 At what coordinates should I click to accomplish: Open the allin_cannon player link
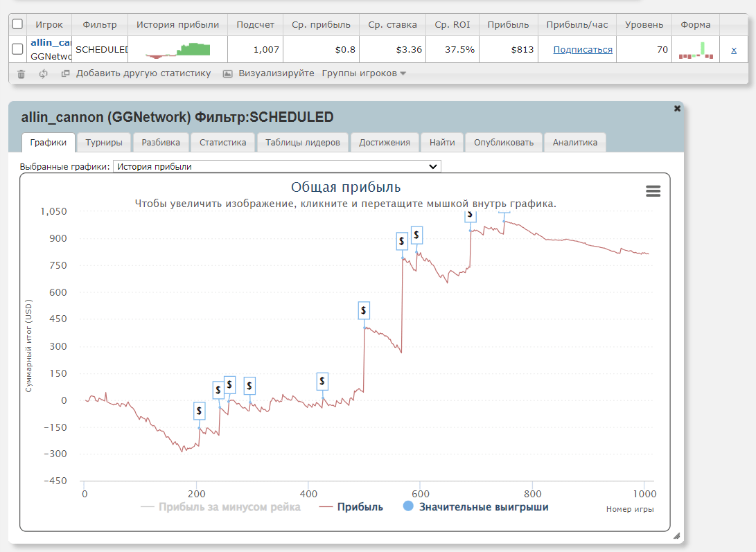tap(51, 43)
